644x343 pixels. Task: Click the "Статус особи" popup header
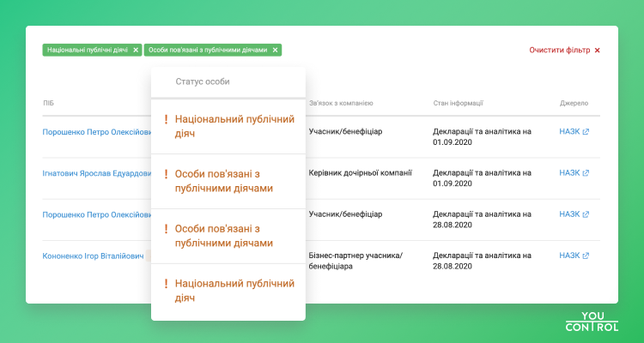[x=202, y=82]
